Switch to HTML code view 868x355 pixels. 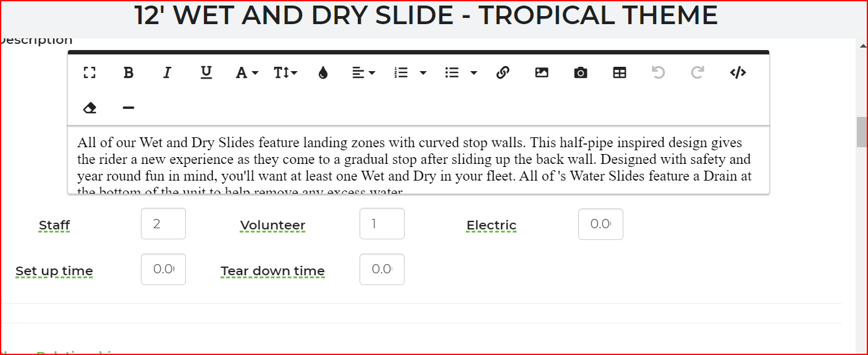pos(738,73)
